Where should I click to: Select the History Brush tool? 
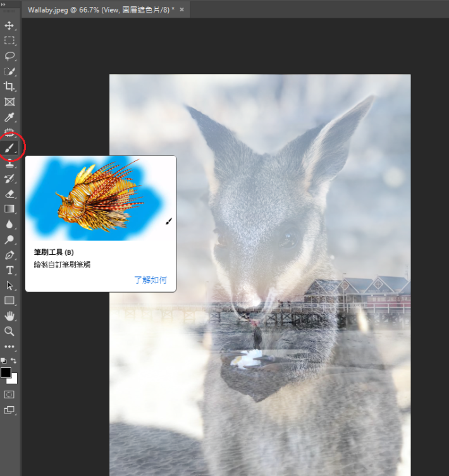[x=9, y=178]
